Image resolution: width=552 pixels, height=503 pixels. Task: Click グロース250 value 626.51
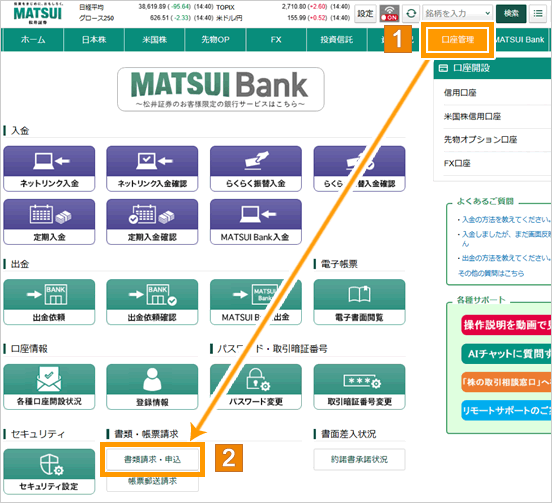click(159, 18)
